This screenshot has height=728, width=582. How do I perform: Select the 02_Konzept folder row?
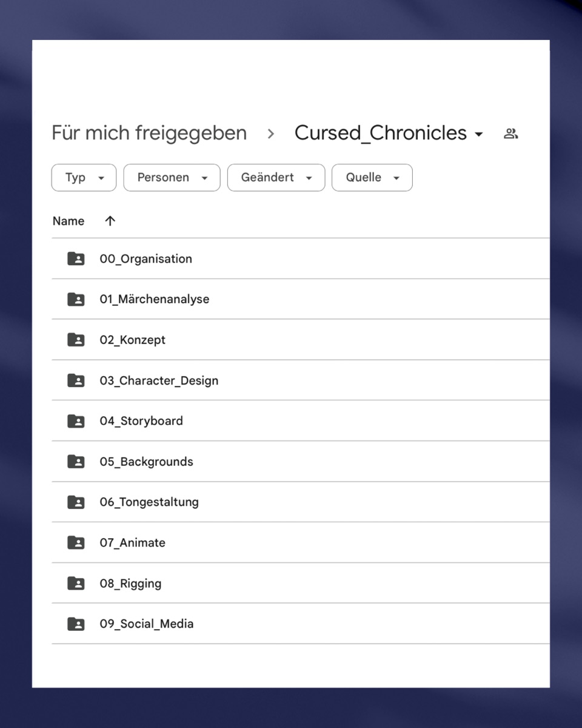[x=301, y=340]
